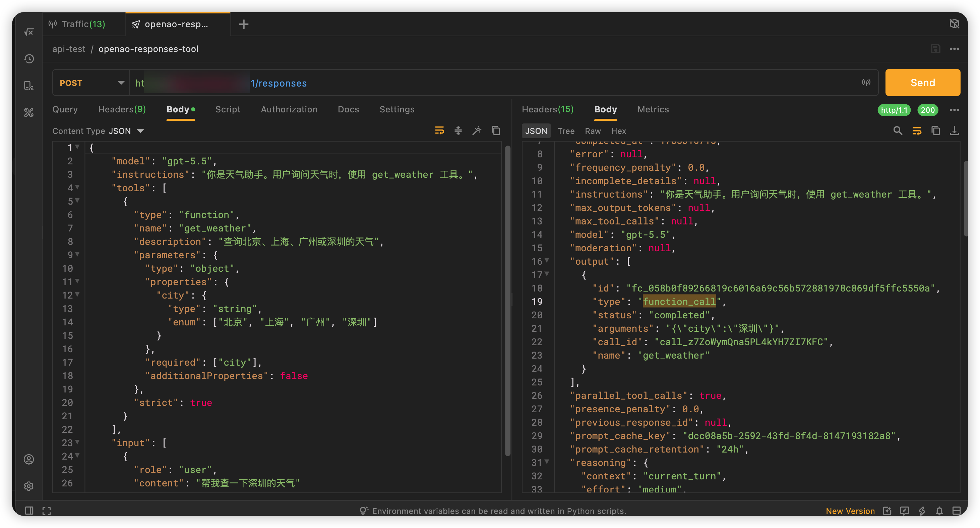Search in the response body
Viewport: 980px width, 528px height.
pos(898,130)
